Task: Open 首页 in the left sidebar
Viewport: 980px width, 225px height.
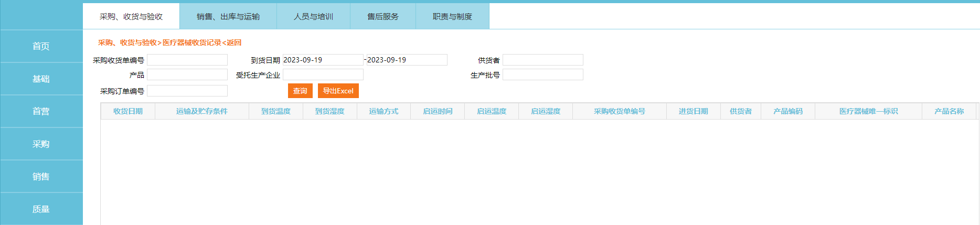Action: pos(41,46)
